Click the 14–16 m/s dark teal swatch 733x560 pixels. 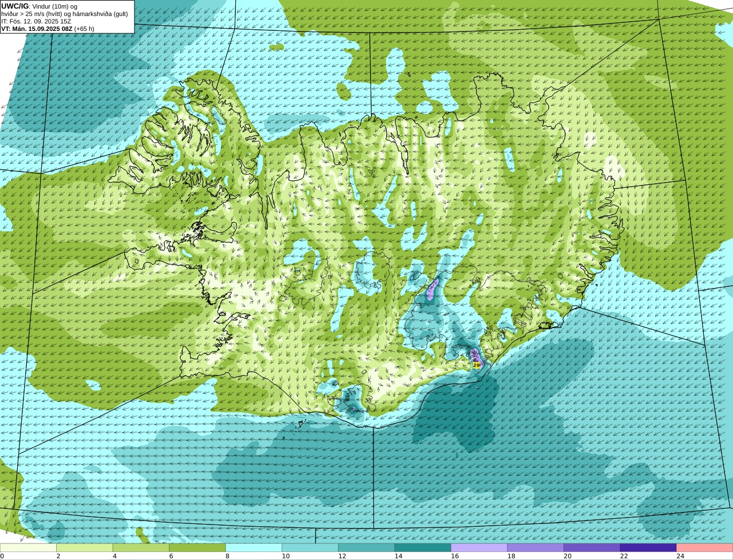click(423, 547)
